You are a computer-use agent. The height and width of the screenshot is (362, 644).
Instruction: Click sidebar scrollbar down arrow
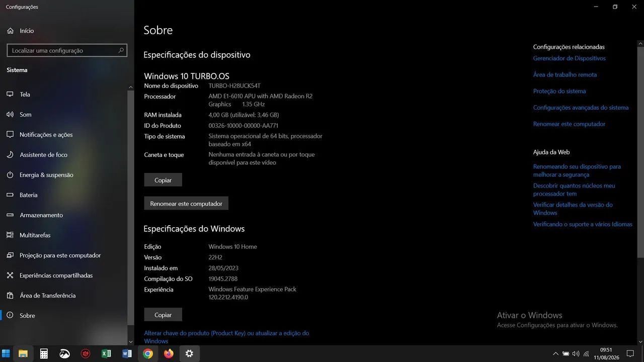point(131,342)
